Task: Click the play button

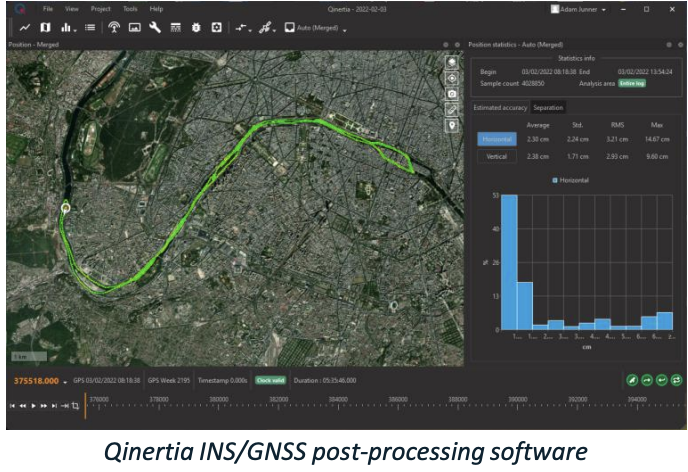Action: click(x=33, y=406)
